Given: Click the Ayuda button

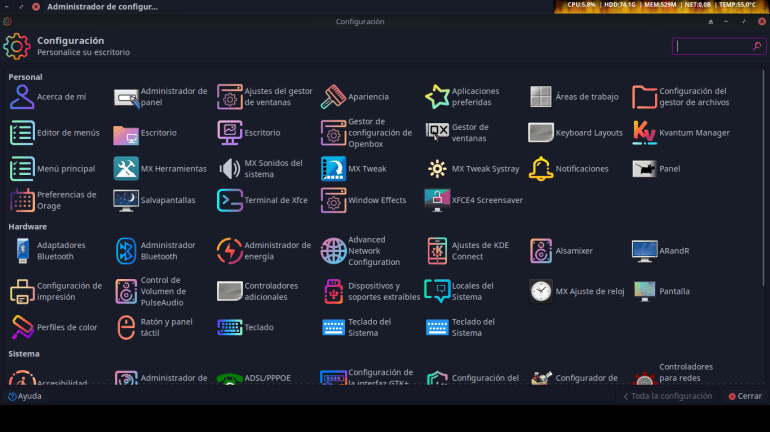Looking at the screenshot, I should pyautogui.click(x=25, y=396).
